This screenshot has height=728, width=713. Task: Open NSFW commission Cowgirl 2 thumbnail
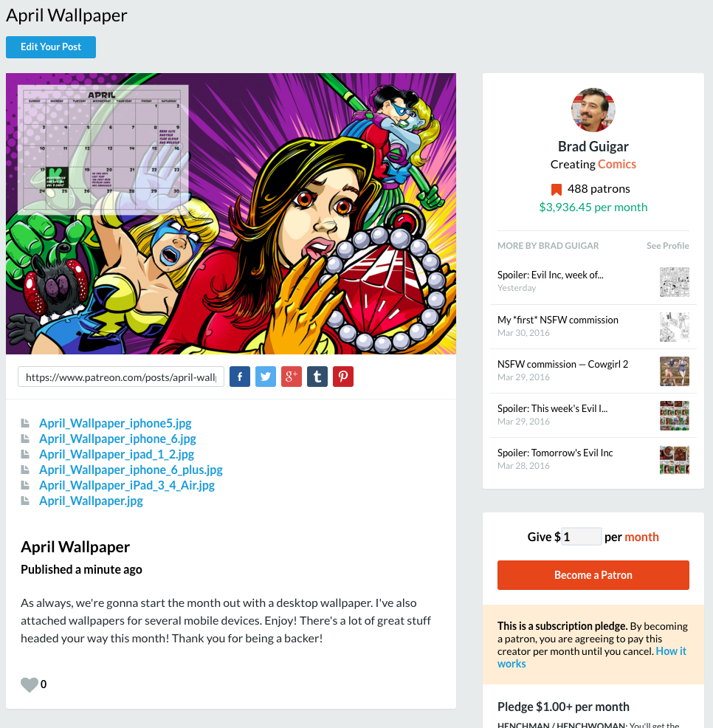[x=675, y=371]
